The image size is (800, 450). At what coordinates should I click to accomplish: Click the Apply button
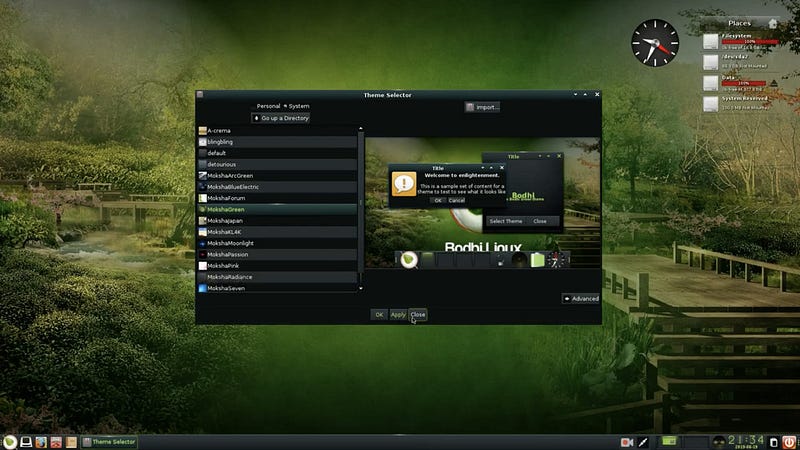398,315
